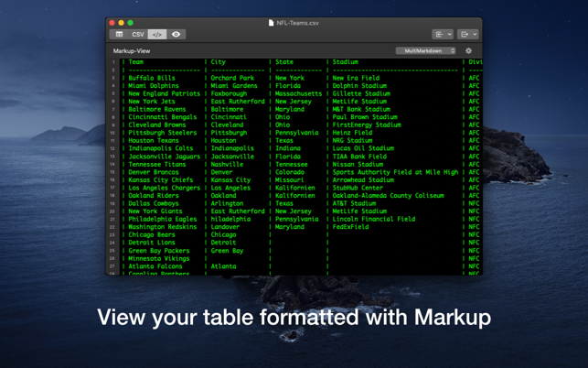Click the State column header

(284, 62)
